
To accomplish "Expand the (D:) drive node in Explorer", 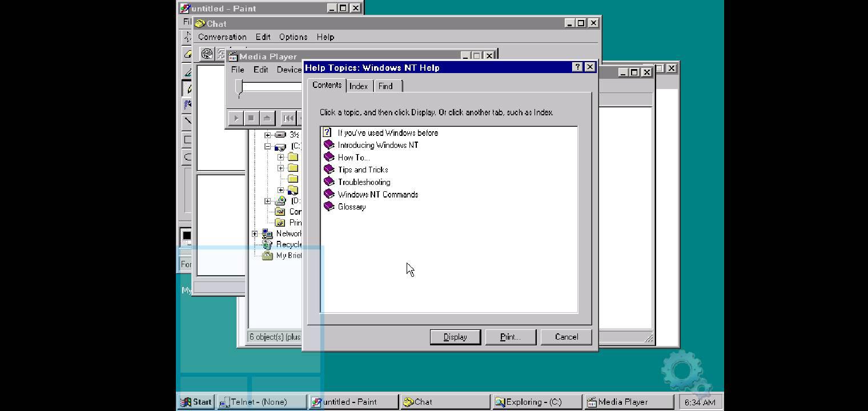I will click(x=267, y=201).
